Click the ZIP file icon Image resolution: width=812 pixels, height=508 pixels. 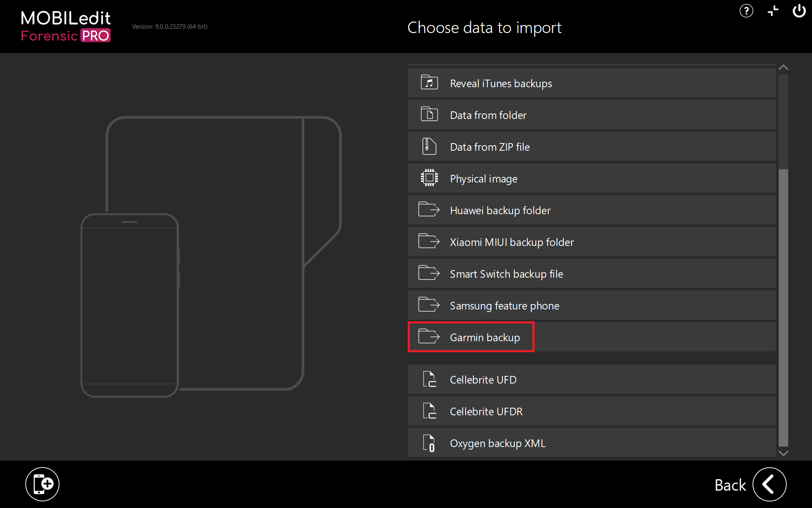429,146
